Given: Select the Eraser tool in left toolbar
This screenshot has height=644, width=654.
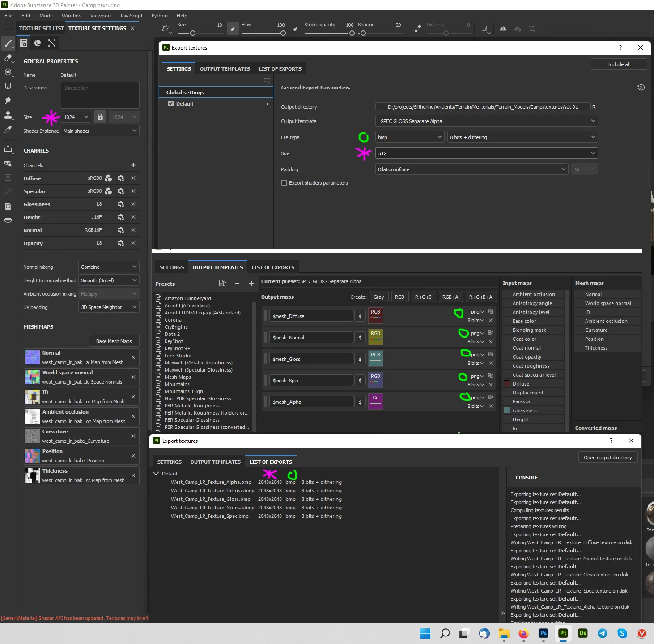Looking at the screenshot, I should (x=8, y=58).
